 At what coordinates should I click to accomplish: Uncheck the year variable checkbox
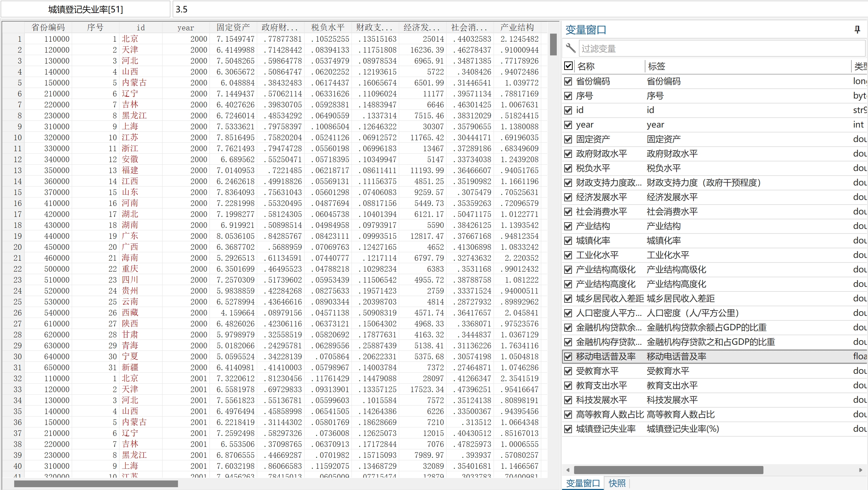[x=568, y=125]
